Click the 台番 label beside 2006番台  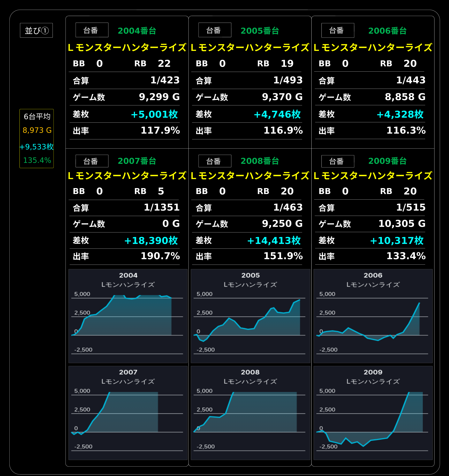(338, 30)
